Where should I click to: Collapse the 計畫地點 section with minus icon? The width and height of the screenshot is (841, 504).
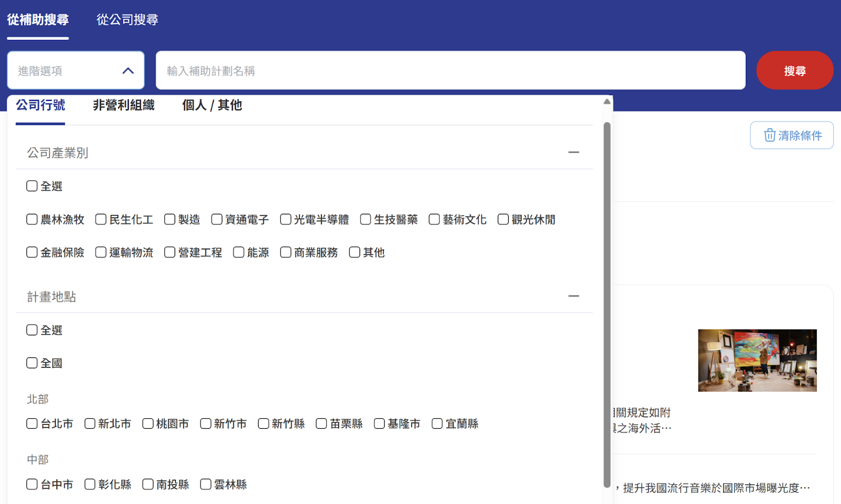coord(573,296)
